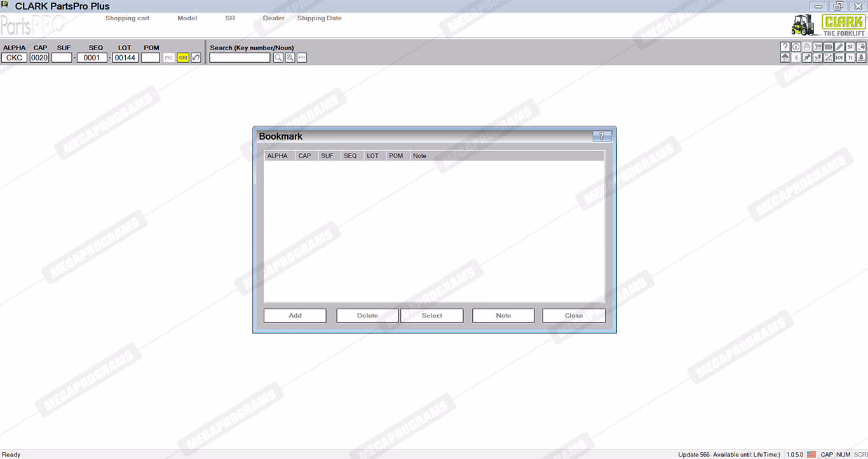Click the Search key number/noun input field
This screenshot has width=868, height=459.
point(240,58)
